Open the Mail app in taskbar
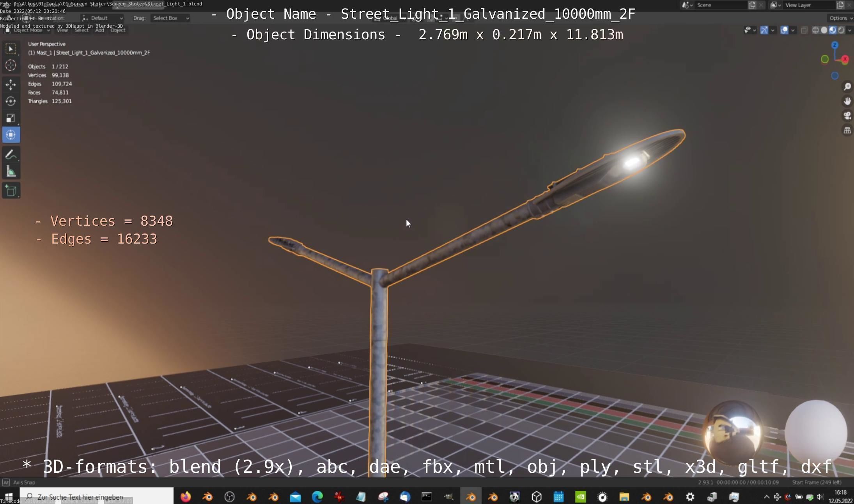Viewport: 854px width, 504px height. [296, 497]
